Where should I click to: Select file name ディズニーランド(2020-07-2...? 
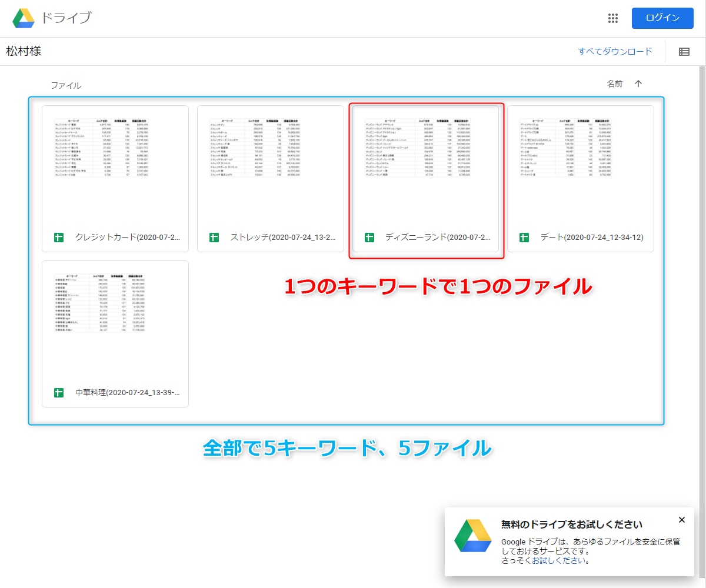click(438, 238)
